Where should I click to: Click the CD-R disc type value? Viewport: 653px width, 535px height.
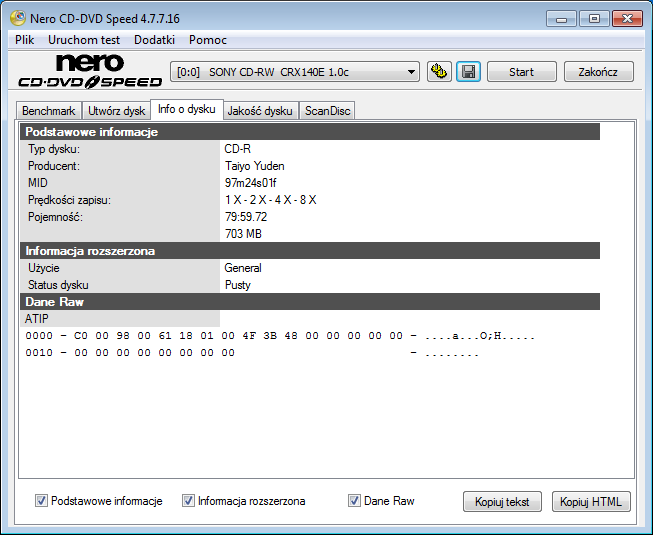237,149
